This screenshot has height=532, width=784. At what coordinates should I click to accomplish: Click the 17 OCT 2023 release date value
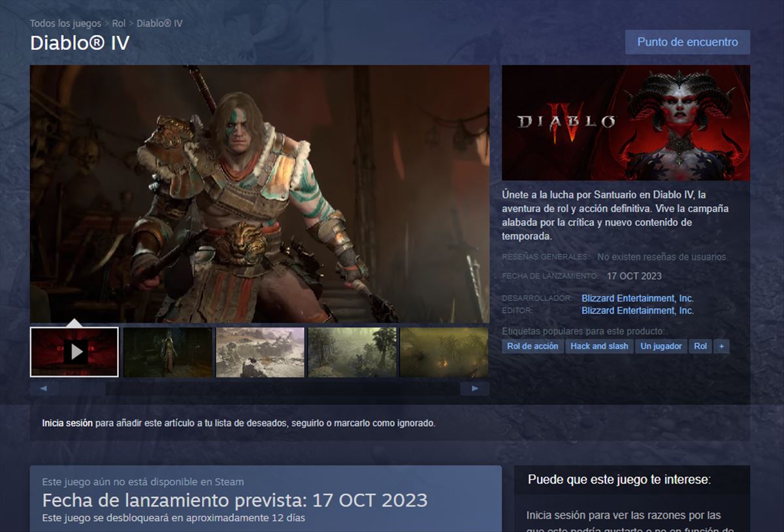(634, 276)
